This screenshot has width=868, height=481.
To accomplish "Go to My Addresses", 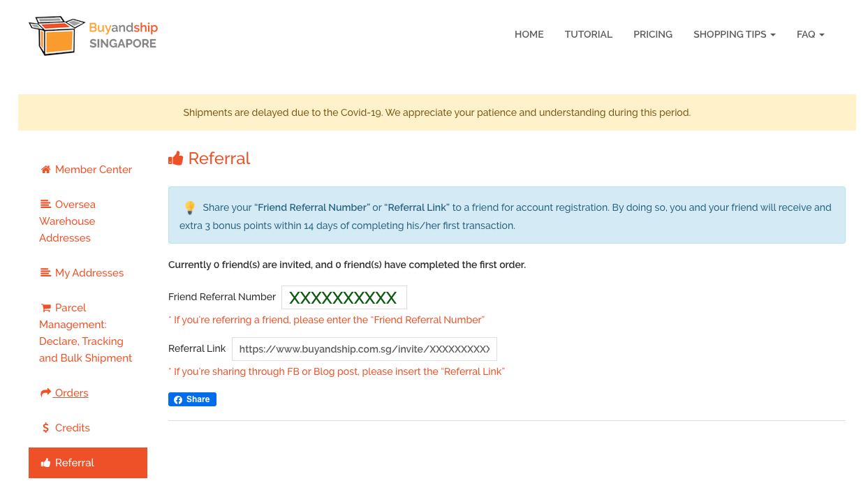I will (x=88, y=273).
